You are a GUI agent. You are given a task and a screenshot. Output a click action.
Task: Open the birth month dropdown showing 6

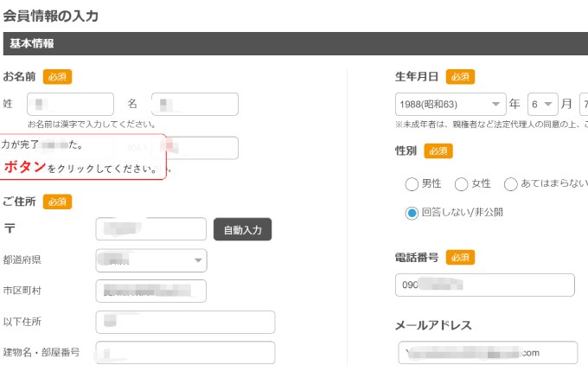pos(542,104)
